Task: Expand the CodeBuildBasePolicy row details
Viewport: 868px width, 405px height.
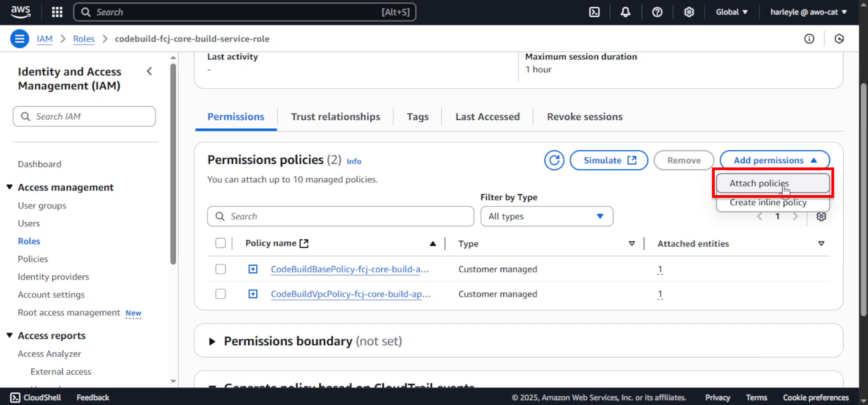Action: pos(253,269)
